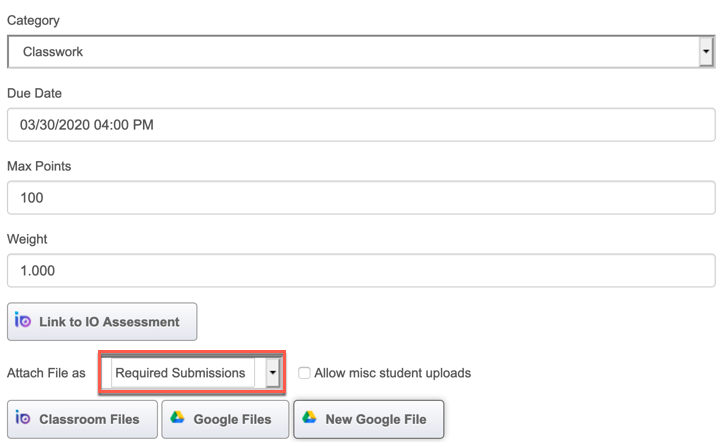
Task: Click the Allow misc student uploads label
Action: click(393, 373)
